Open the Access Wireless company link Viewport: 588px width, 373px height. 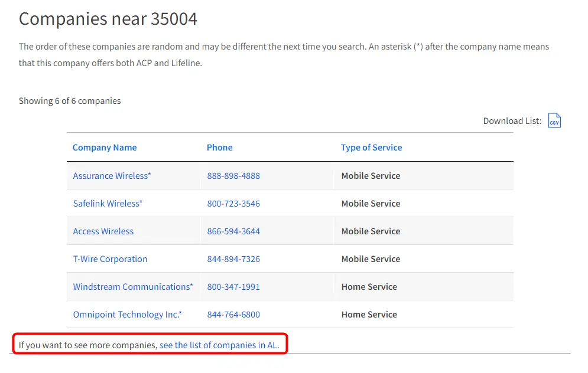click(x=103, y=231)
